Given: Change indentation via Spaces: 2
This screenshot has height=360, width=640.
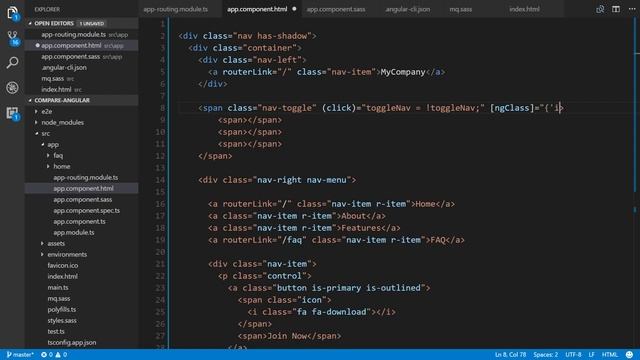Looking at the screenshot, I should point(545,355).
